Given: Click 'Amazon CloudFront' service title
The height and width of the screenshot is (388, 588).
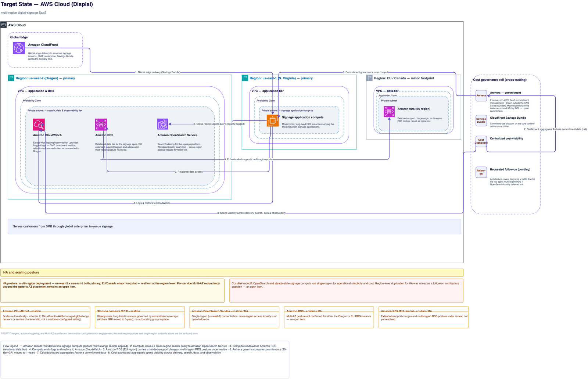Looking at the screenshot, I should click(43, 45).
